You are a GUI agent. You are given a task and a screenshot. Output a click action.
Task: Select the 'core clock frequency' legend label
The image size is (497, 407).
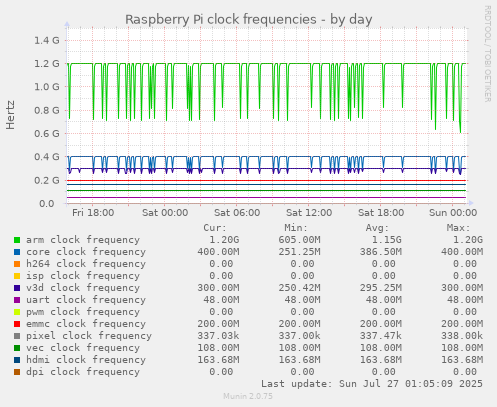[x=86, y=252]
